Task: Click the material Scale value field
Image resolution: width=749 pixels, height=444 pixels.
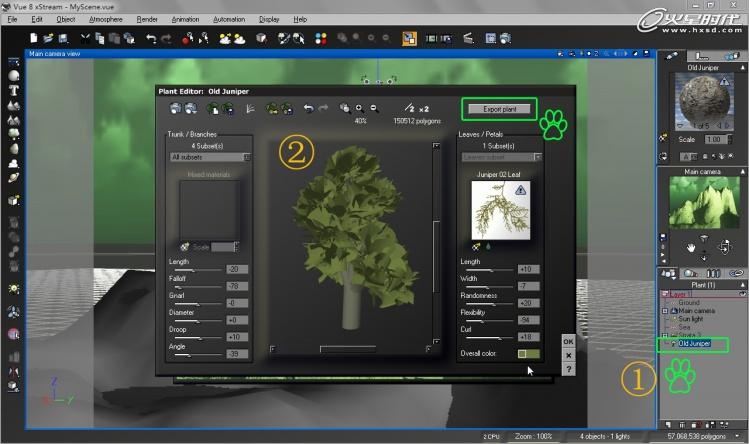Action: tap(717, 139)
